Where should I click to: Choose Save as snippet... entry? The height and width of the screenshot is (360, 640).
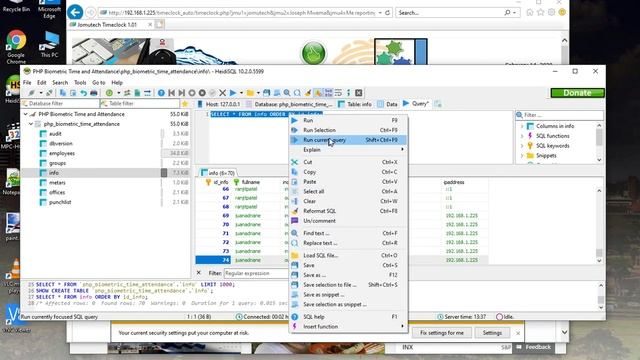348,295
